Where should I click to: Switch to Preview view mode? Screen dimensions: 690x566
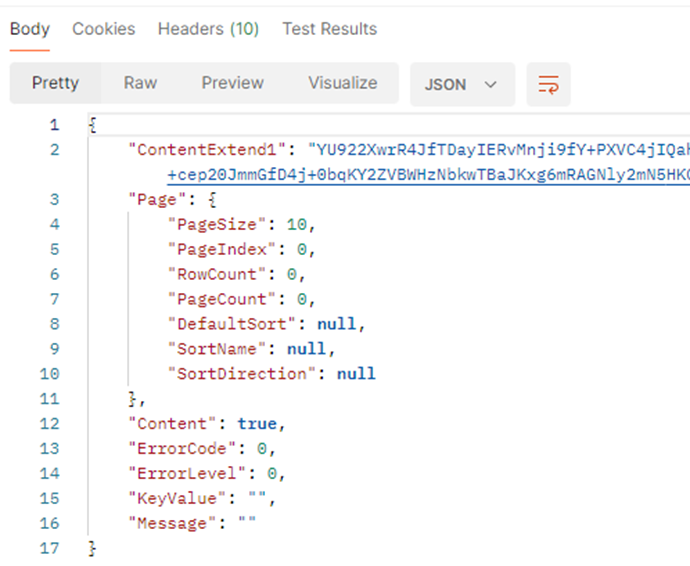pos(232,83)
